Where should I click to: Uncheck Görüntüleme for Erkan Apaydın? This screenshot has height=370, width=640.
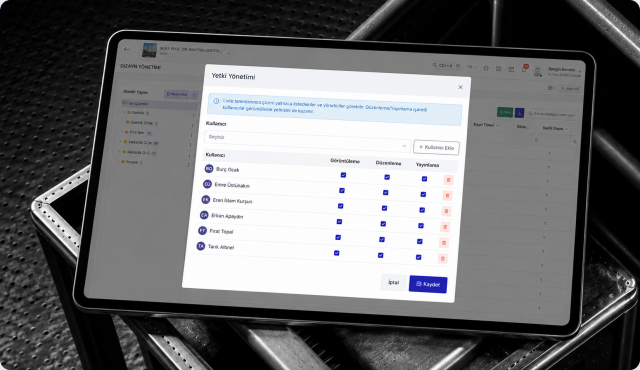click(339, 222)
